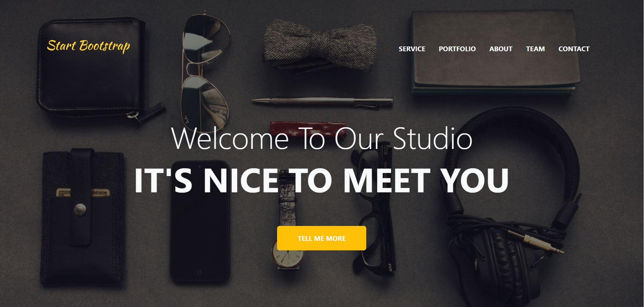Click the yellow Tell Me More button

[x=321, y=238]
